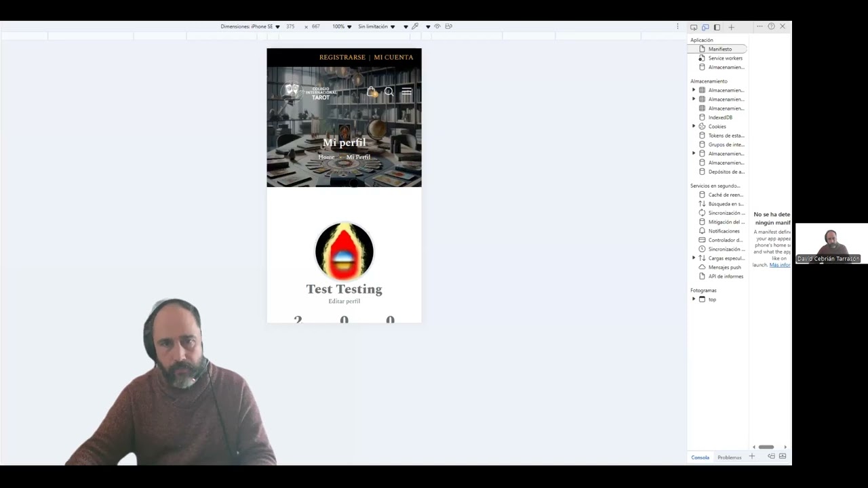Open the Sin limitación throttling dropdown
This screenshot has width=868, height=488.
point(376,26)
